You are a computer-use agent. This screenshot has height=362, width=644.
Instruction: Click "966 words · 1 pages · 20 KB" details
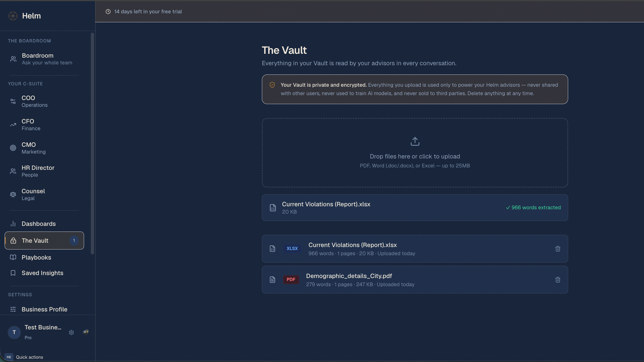(x=341, y=254)
